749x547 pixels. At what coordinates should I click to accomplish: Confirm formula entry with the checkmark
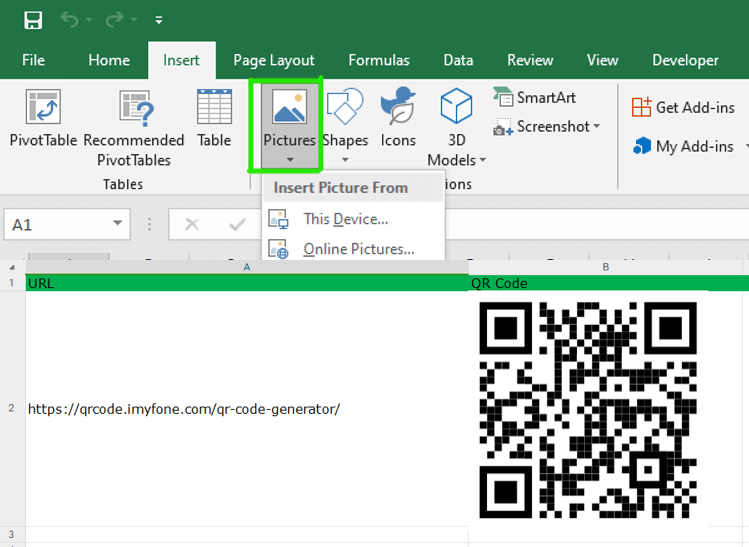pos(237,224)
